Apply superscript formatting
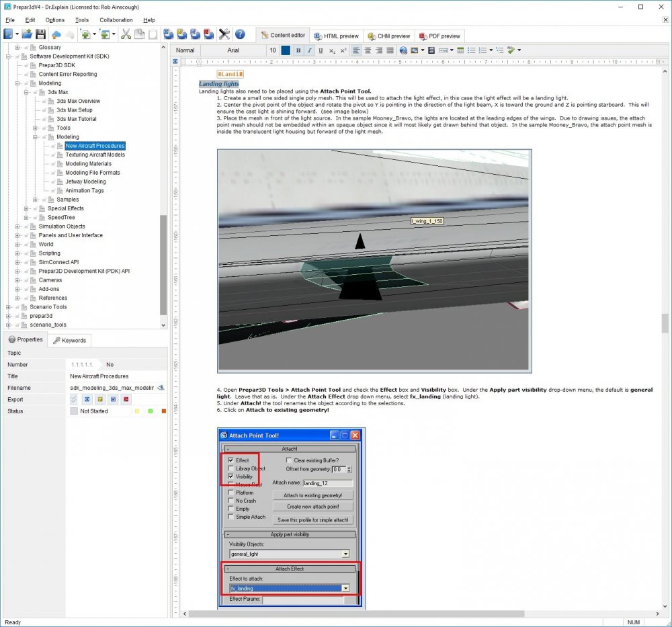672x627 pixels. coord(343,50)
